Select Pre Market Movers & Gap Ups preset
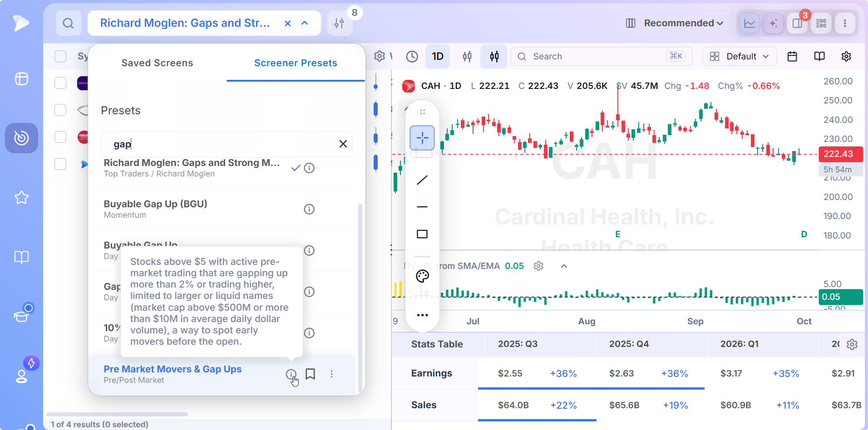 coord(173,369)
